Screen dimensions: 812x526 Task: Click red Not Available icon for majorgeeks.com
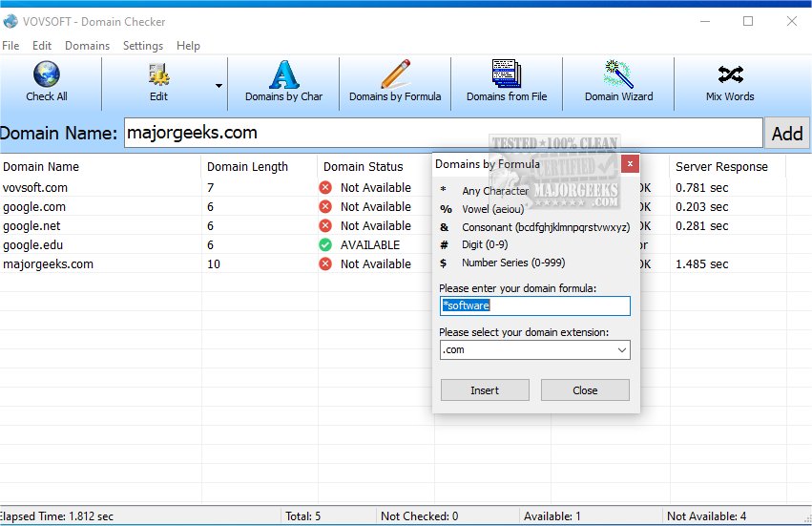click(325, 263)
